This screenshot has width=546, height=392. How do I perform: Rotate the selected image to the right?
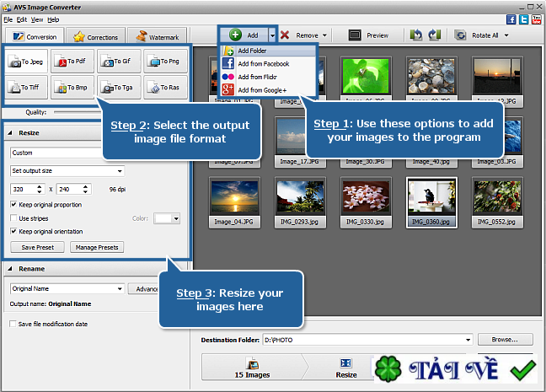point(435,35)
